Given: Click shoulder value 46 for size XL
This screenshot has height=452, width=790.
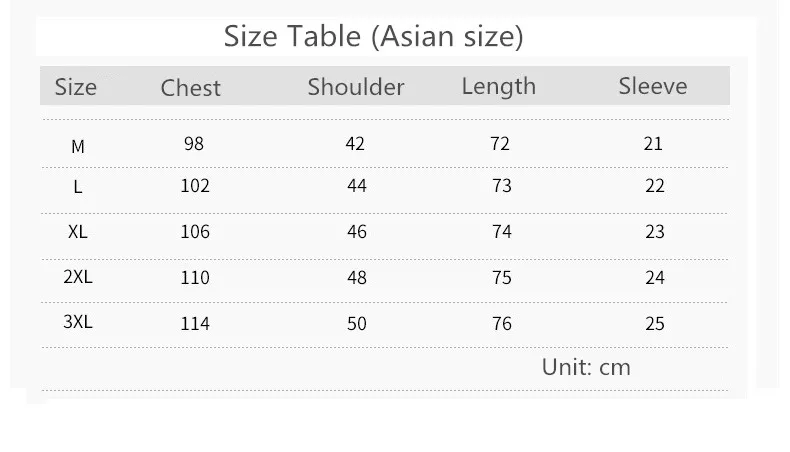Looking at the screenshot, I should point(357,232).
